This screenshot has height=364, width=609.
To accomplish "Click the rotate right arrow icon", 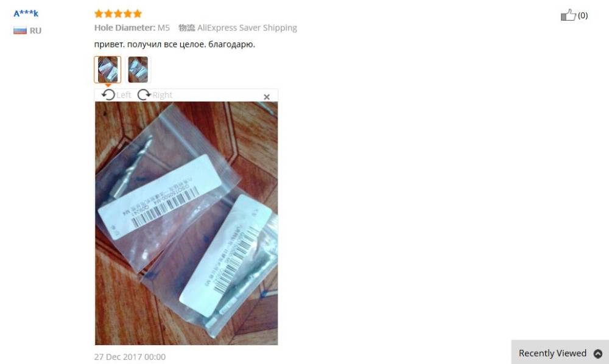I will coord(144,95).
